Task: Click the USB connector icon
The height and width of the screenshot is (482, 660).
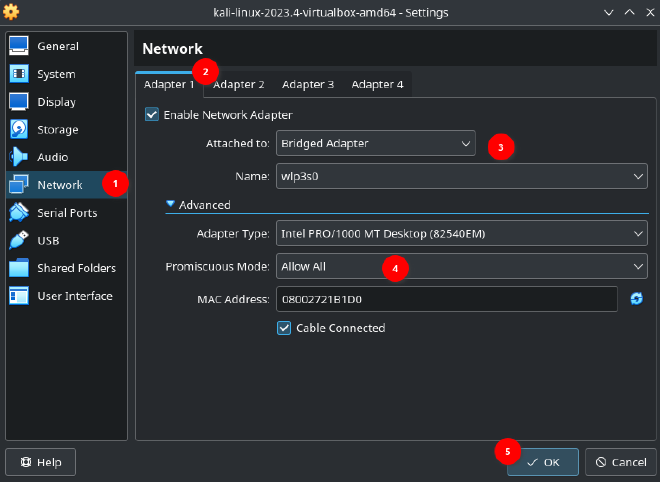Action: pos(19,240)
